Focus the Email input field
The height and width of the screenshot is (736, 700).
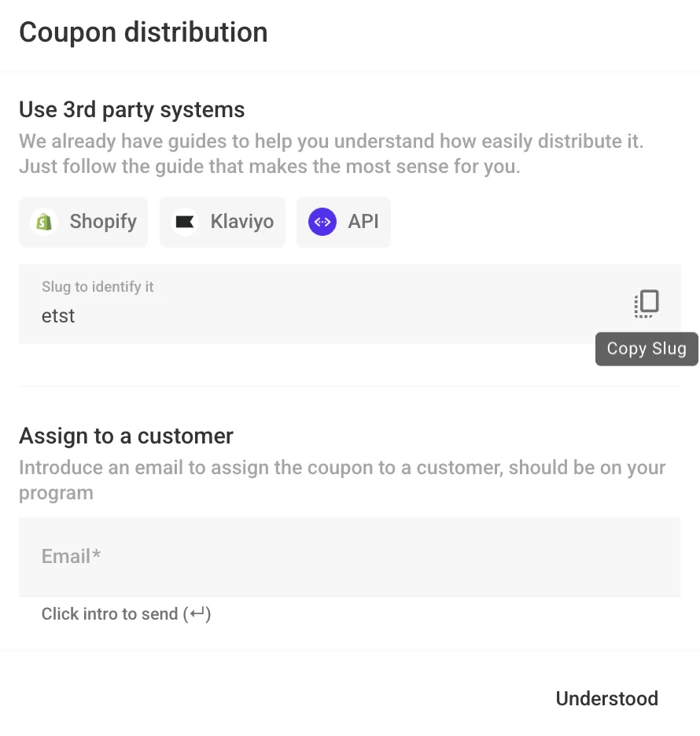(x=349, y=557)
